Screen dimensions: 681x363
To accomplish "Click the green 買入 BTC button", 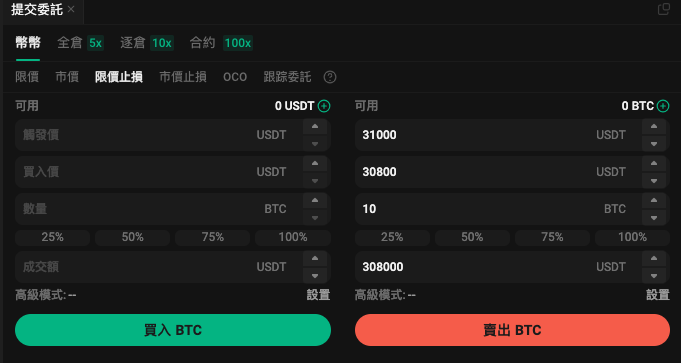I will pyautogui.click(x=173, y=330).
